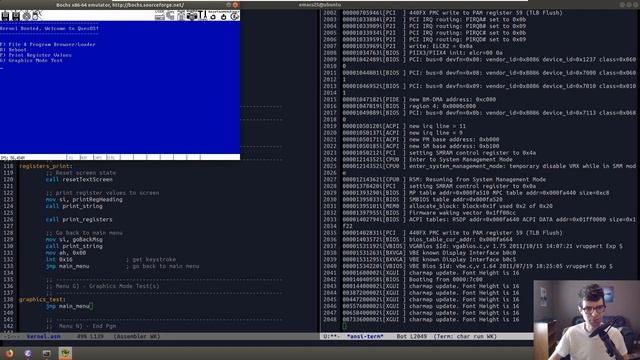Click the IPS counter in Bochs status bar
Viewport: 640px width, 360px height.
(13, 158)
